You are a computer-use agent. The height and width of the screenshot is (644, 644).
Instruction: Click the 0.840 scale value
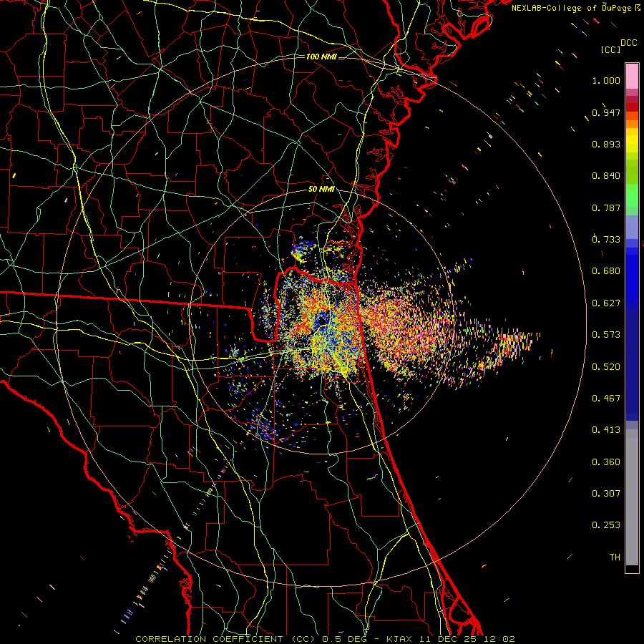pos(606,176)
